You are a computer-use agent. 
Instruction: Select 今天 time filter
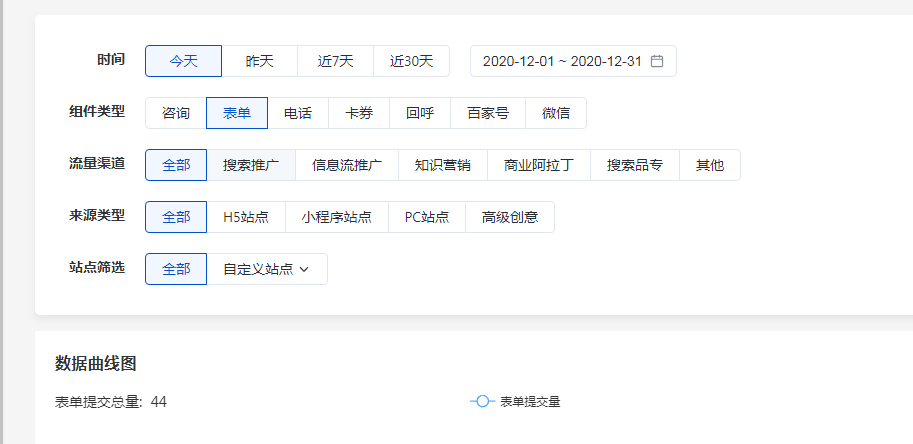coord(183,61)
